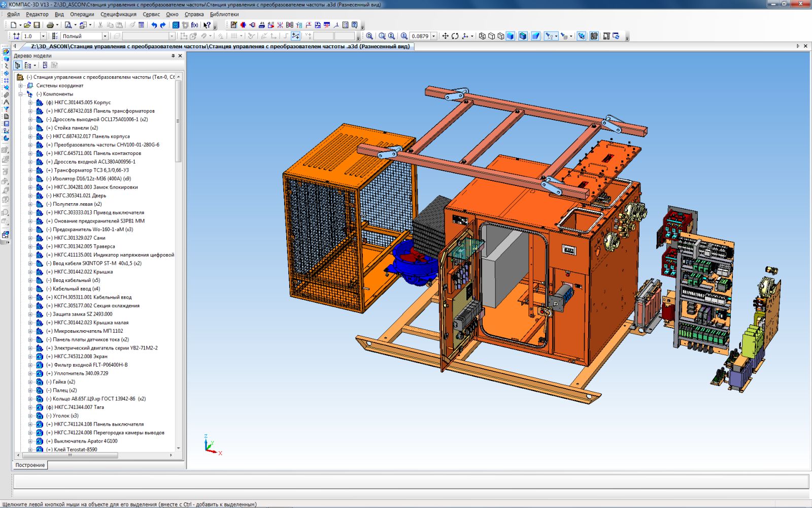Click the Undo arrow icon

tap(154, 25)
